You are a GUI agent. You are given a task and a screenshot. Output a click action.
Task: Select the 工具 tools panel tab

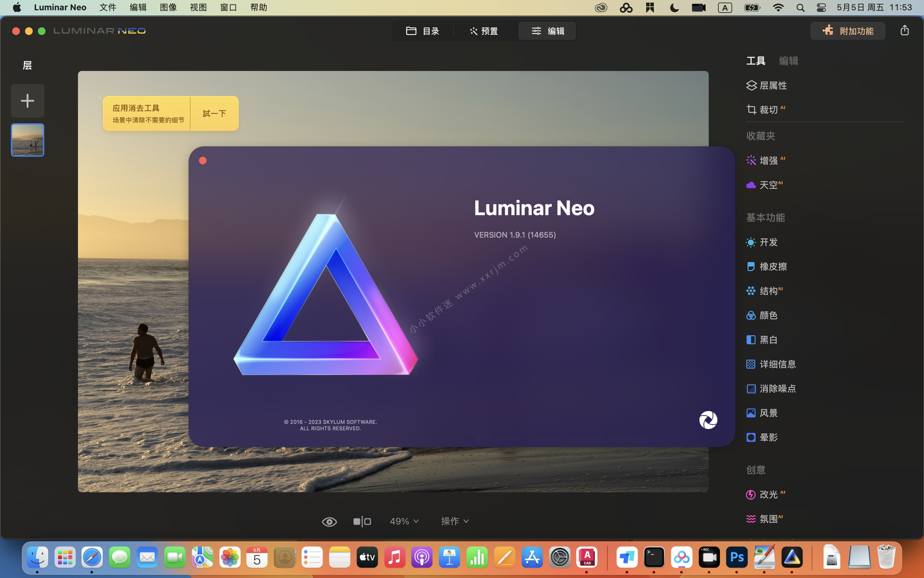click(756, 61)
